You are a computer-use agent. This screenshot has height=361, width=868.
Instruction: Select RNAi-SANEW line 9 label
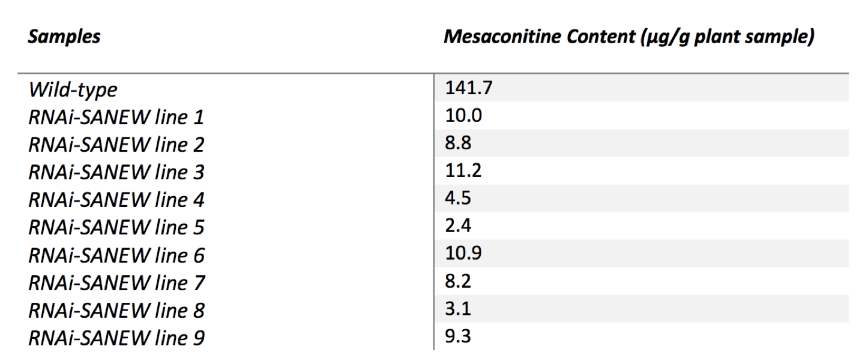coord(116,338)
